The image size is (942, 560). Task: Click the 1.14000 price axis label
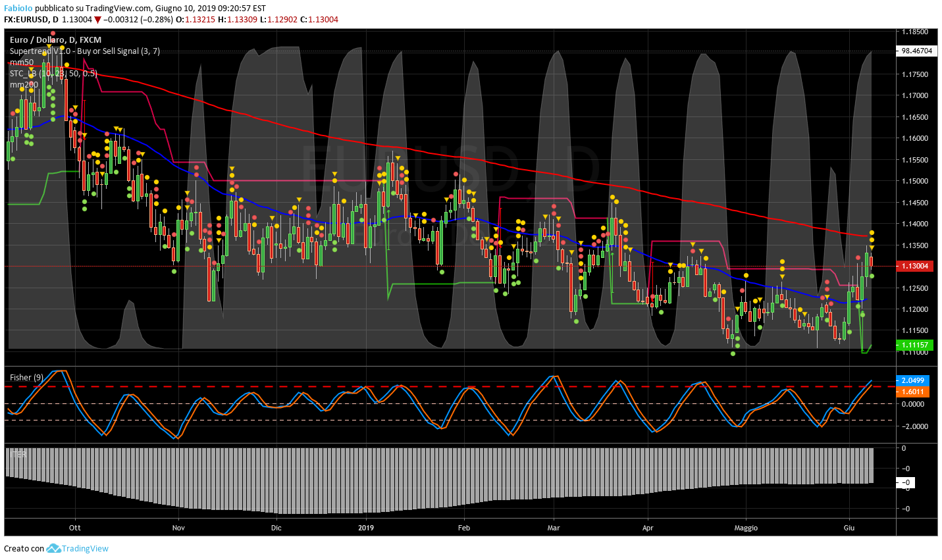click(x=915, y=224)
